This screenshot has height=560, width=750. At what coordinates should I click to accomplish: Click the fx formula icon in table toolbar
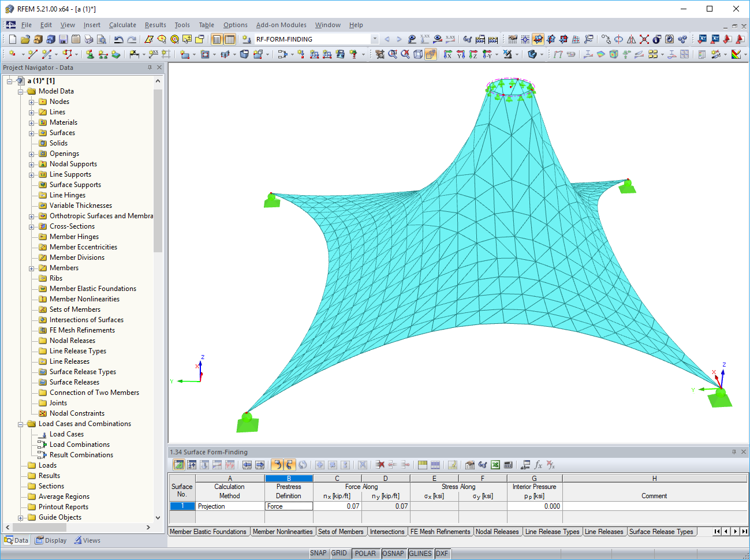click(538, 465)
